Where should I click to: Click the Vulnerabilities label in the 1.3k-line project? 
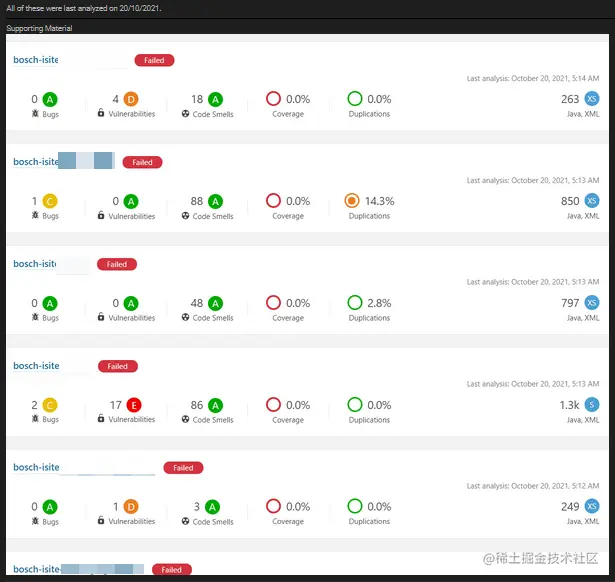(x=131, y=419)
